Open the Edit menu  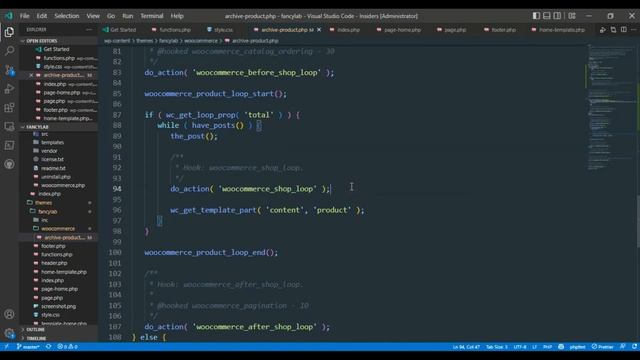pos(42,16)
